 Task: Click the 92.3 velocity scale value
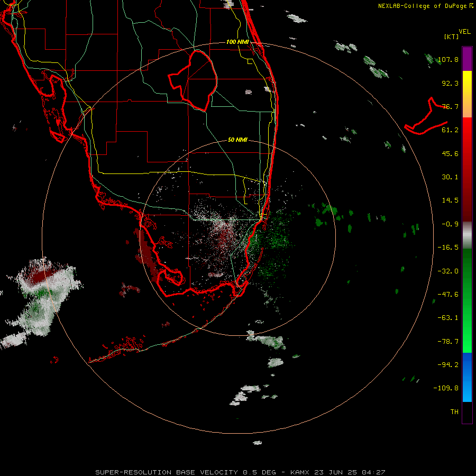pos(450,83)
